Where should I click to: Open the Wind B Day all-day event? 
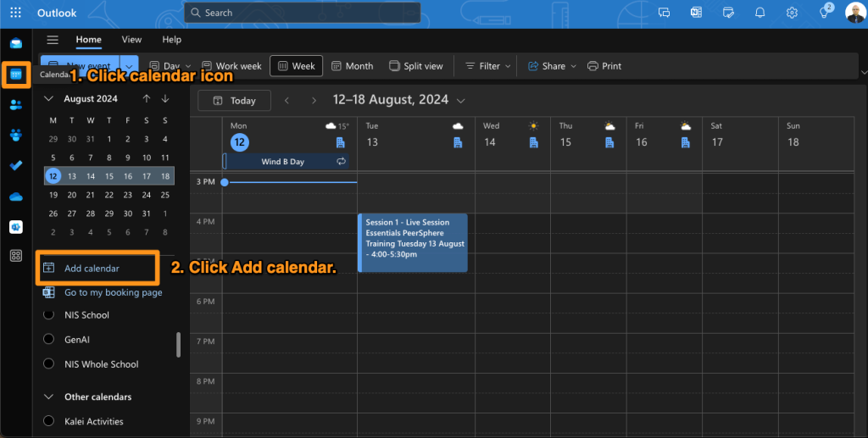tap(286, 162)
